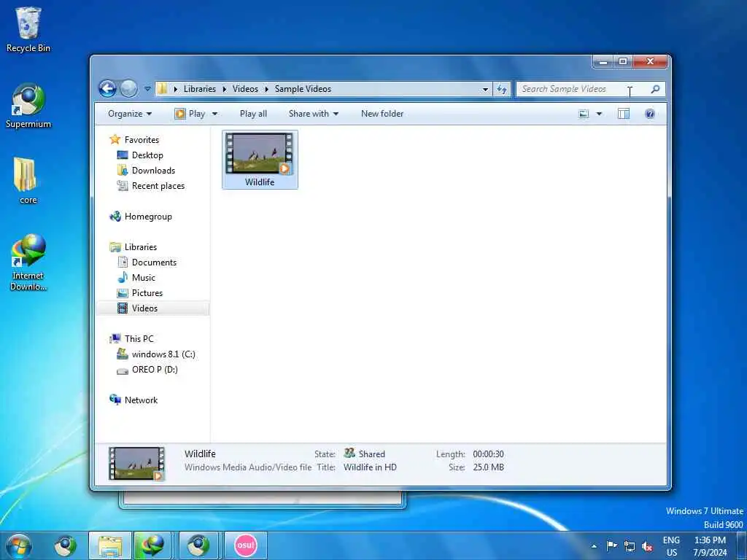Select This PC in navigation pane
747x560 pixels.
point(139,338)
